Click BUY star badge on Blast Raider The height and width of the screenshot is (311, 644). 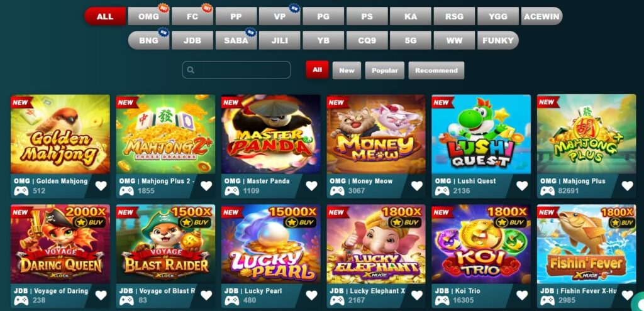point(195,222)
